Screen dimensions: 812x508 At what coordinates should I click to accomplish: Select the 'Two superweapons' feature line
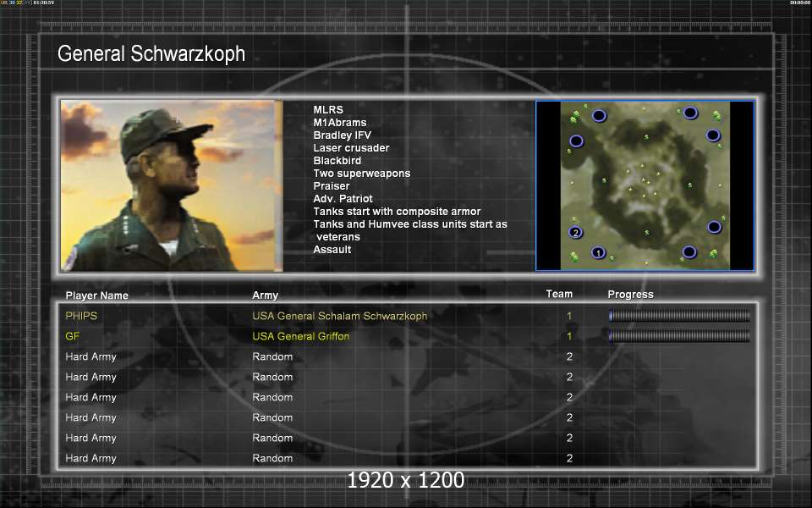pos(361,173)
